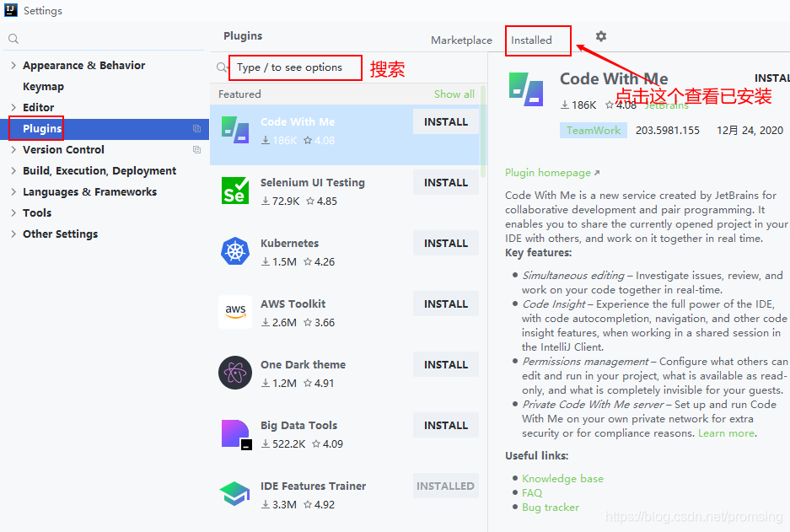Focus the plugin search input field
The width and height of the screenshot is (790, 532).
tap(295, 67)
